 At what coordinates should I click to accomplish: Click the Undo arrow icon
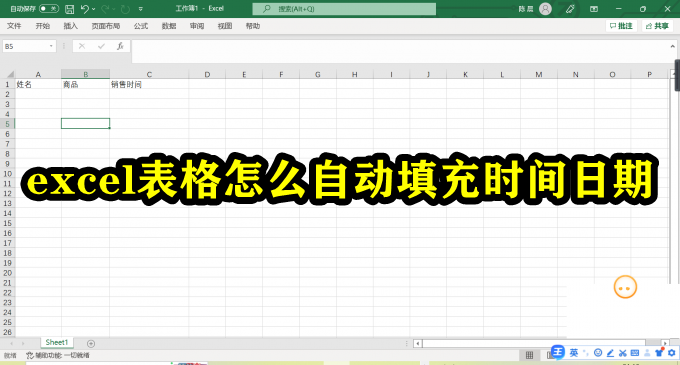click(x=85, y=9)
